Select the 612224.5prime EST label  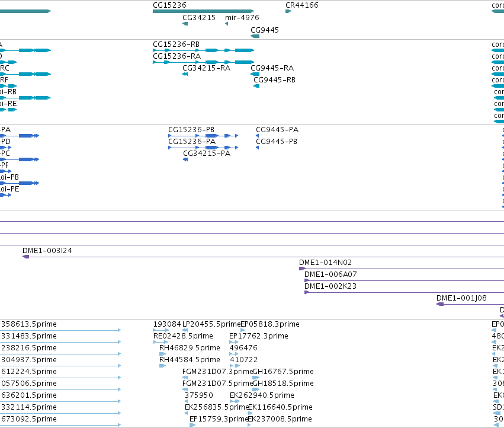pos(29,372)
